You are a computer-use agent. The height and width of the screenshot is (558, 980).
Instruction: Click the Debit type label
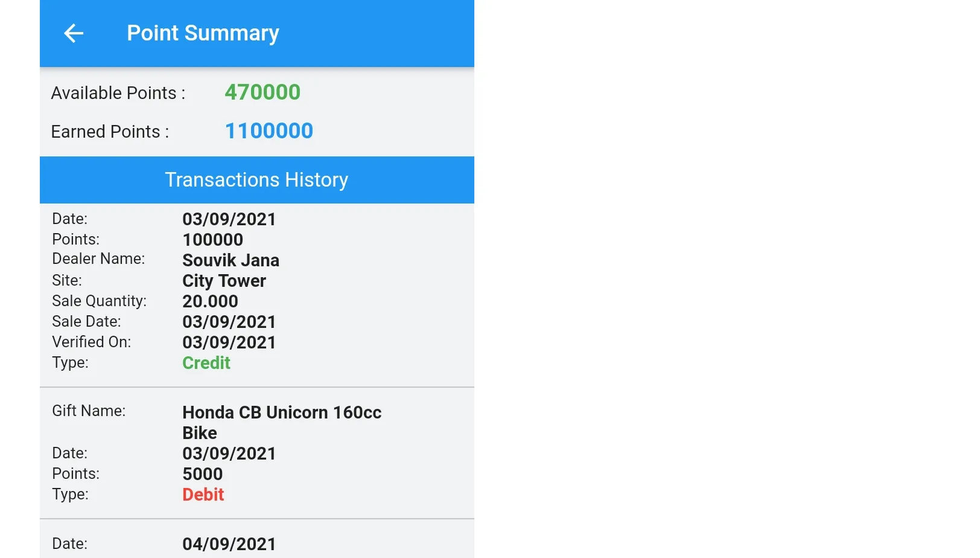(x=203, y=494)
